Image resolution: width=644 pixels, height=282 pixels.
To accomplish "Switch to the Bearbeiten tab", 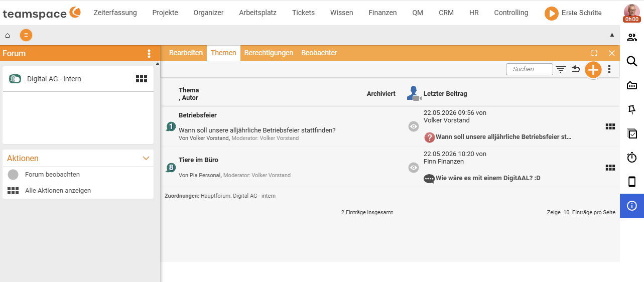I will [186, 53].
